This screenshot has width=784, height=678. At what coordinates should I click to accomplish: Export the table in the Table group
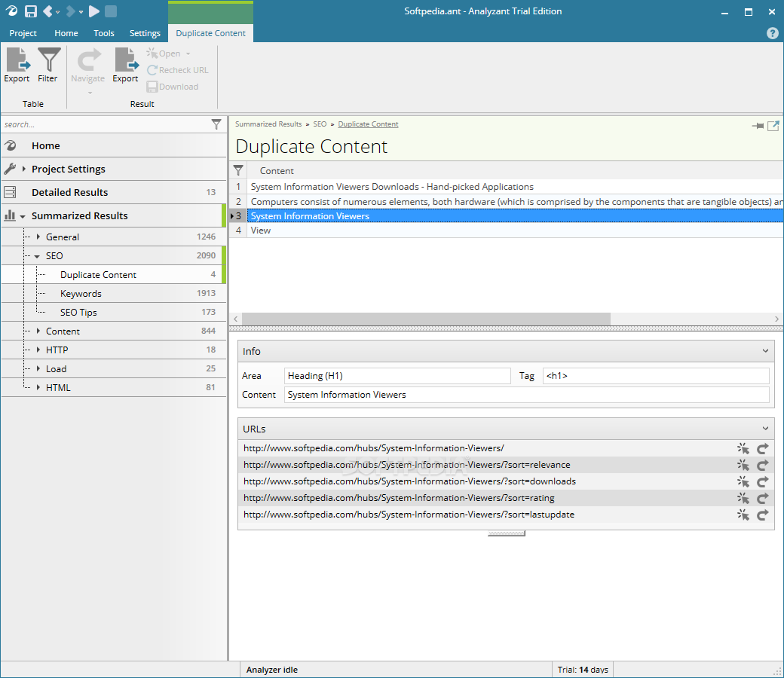17,65
